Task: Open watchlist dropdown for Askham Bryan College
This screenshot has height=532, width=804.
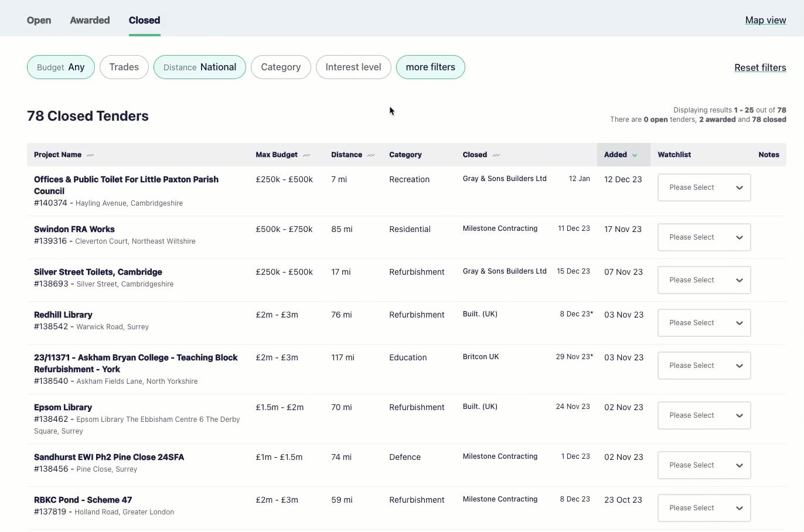Action: [704, 366]
